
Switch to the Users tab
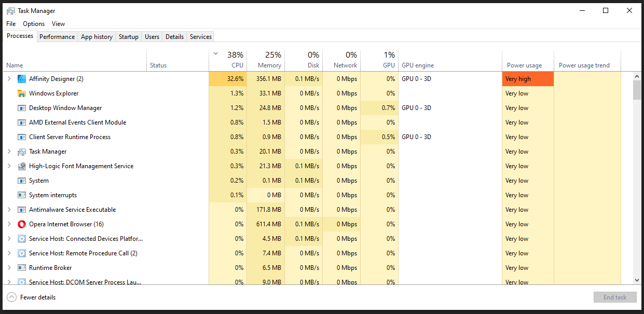(x=152, y=37)
